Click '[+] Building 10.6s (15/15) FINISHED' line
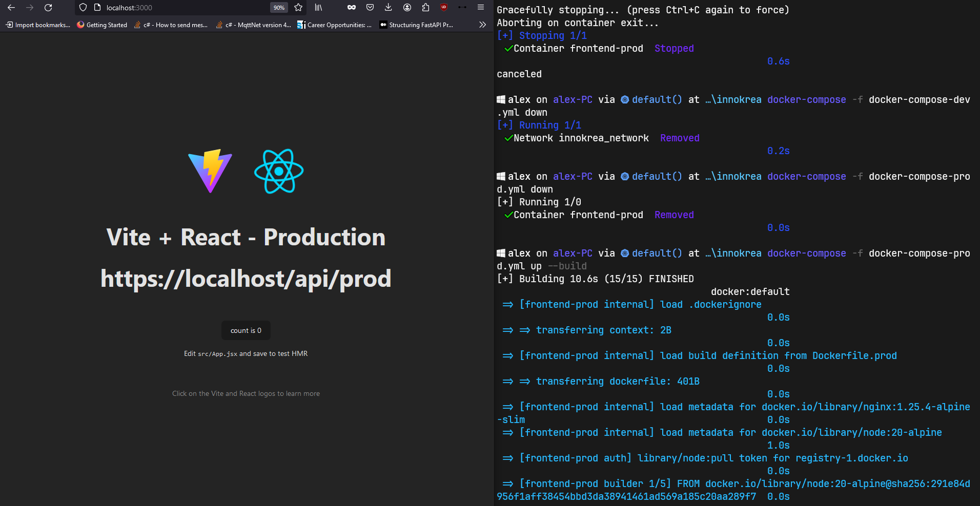This screenshot has height=506, width=980. point(595,279)
